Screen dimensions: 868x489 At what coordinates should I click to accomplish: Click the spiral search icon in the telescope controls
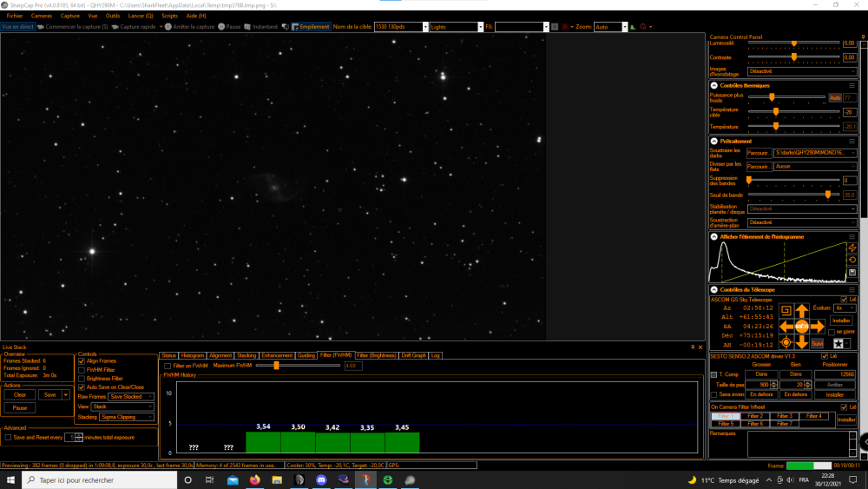[786, 311]
